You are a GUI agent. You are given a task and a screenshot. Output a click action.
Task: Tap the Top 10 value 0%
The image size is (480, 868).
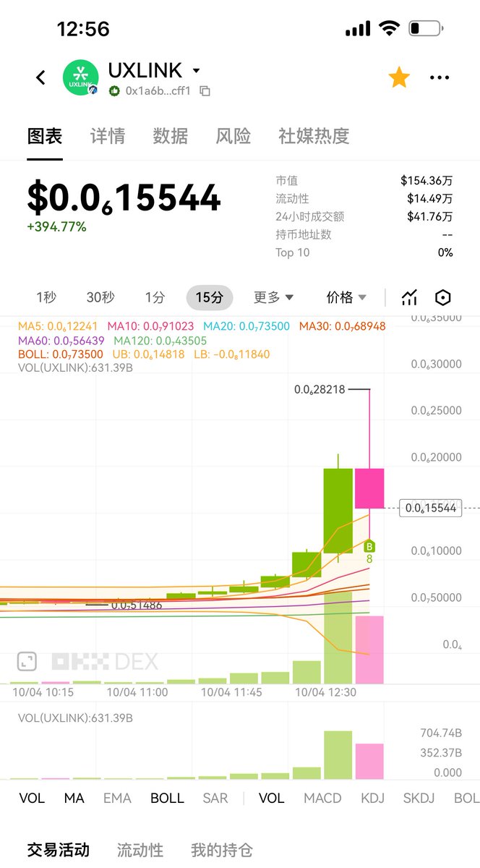tap(445, 252)
